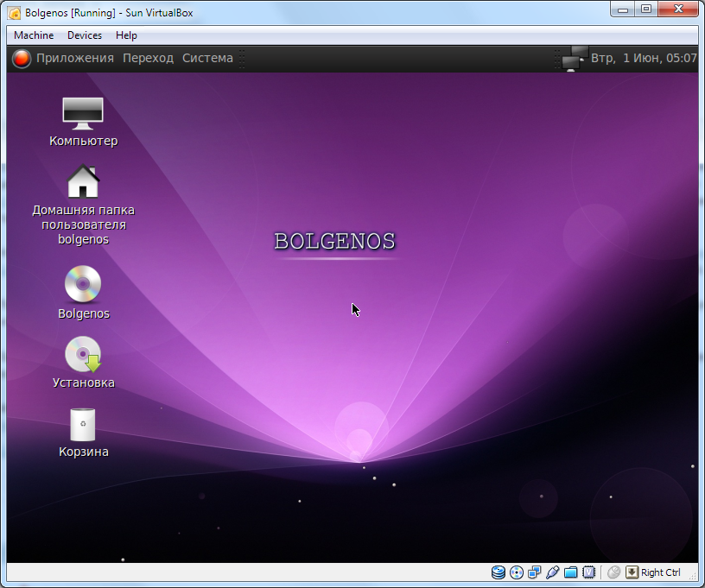Click the shared folders status icon
The width and height of the screenshot is (705, 588).
click(x=570, y=572)
